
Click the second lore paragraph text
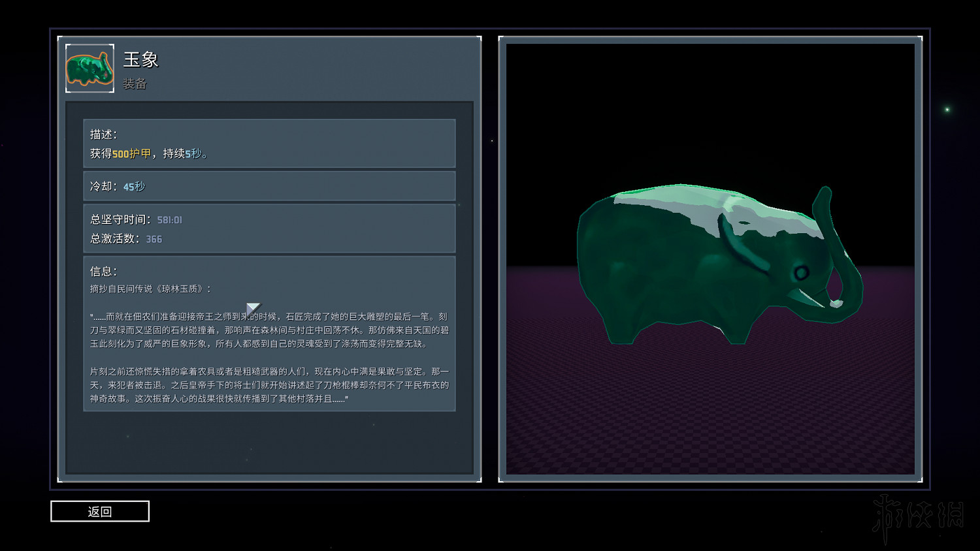[x=269, y=385]
